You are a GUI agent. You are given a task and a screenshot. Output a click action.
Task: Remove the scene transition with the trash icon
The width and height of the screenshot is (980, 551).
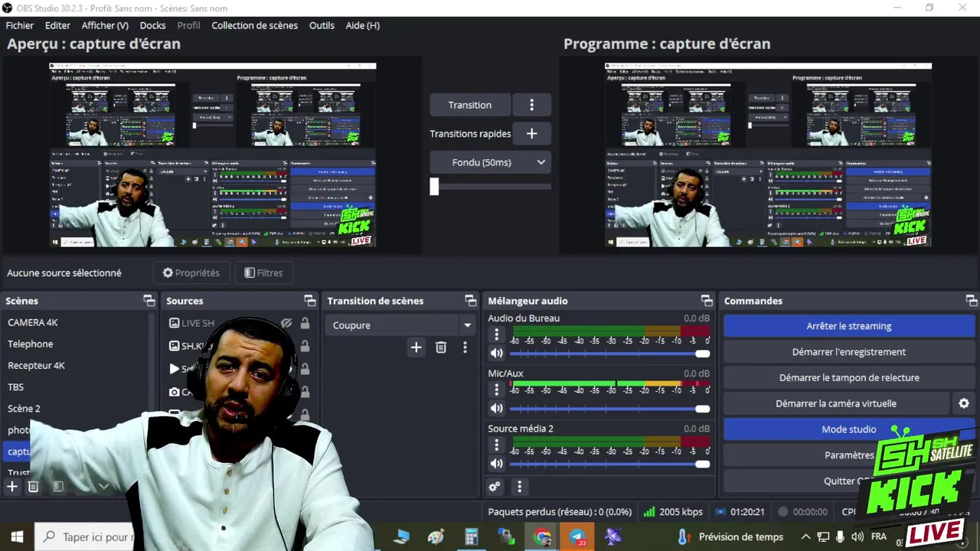coord(441,347)
